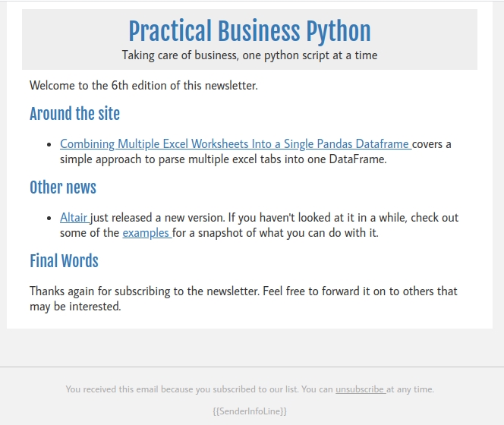
Task: Open the Altair link
Action: 74,218
